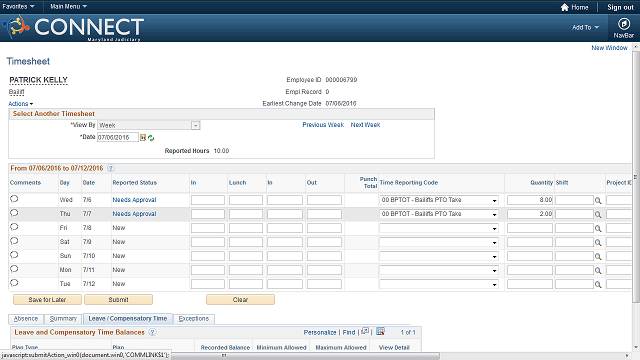Click download to spreadsheet grid icon
Screen dimensions: 640x360
(380, 331)
